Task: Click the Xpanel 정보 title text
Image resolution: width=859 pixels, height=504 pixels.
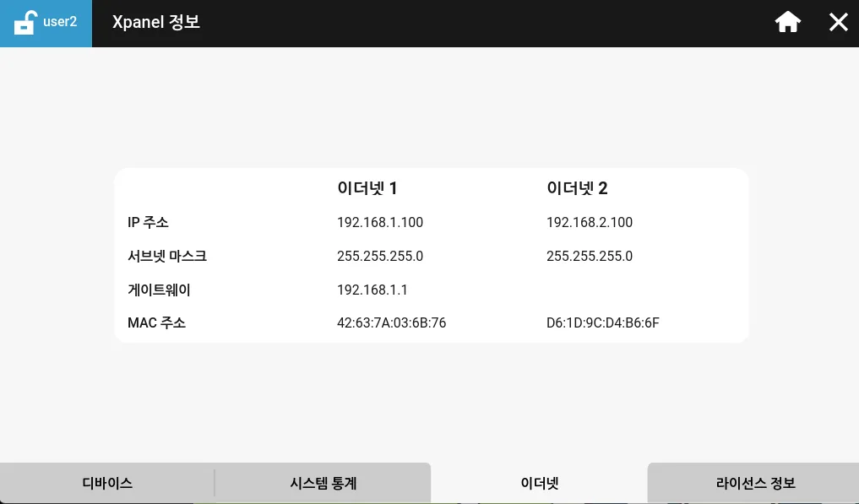Action: 156,23
